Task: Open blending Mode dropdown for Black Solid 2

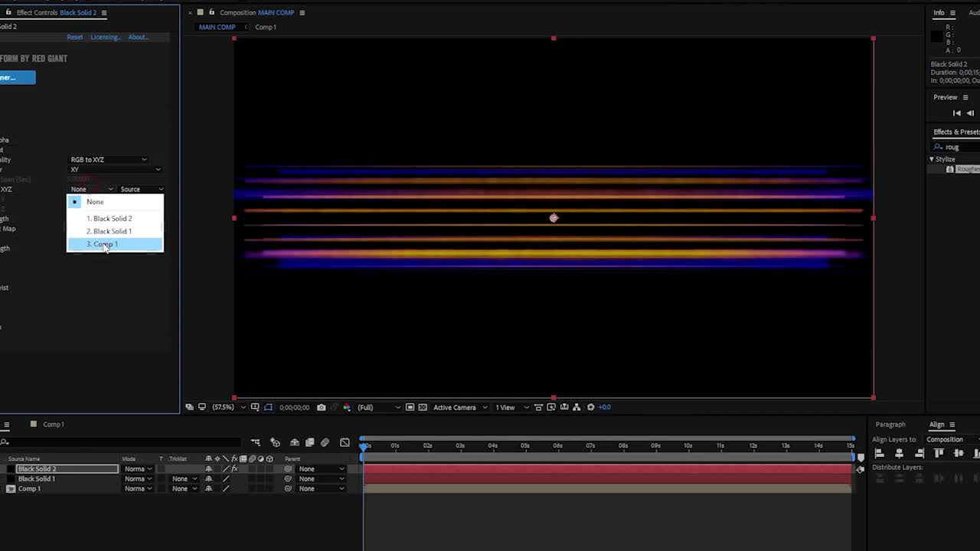Action: click(x=138, y=469)
